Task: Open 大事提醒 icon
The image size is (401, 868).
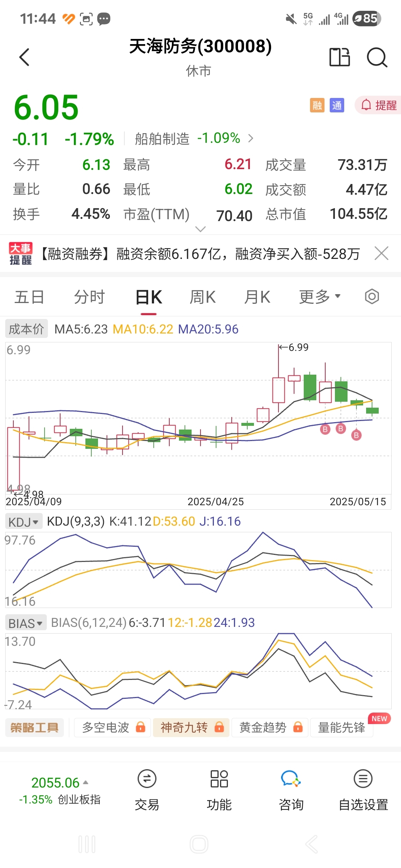Action: pos(20,254)
